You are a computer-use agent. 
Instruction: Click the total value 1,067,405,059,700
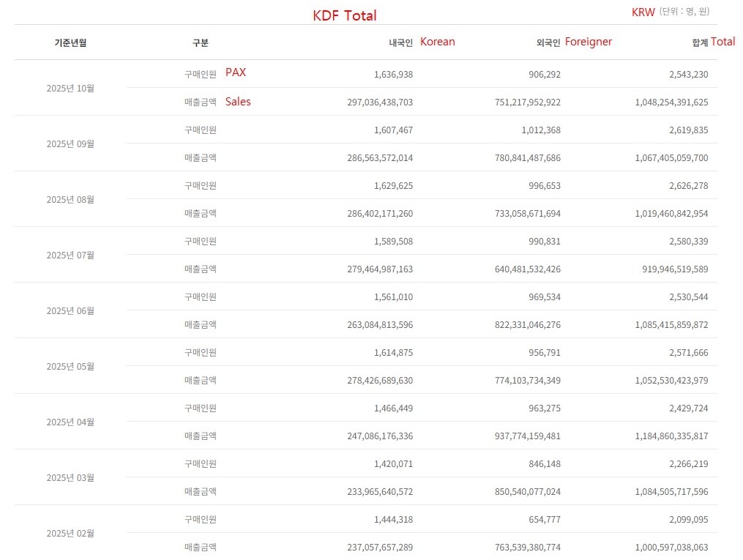pos(671,158)
